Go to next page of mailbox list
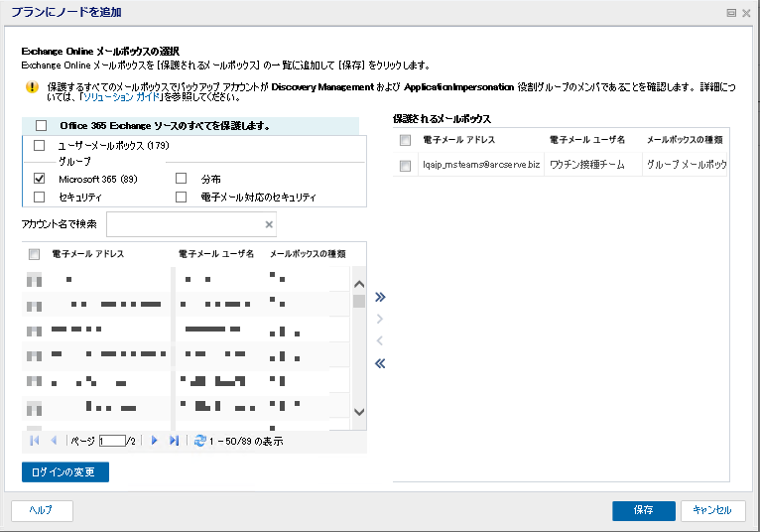The height and width of the screenshot is (532, 760). (154, 441)
